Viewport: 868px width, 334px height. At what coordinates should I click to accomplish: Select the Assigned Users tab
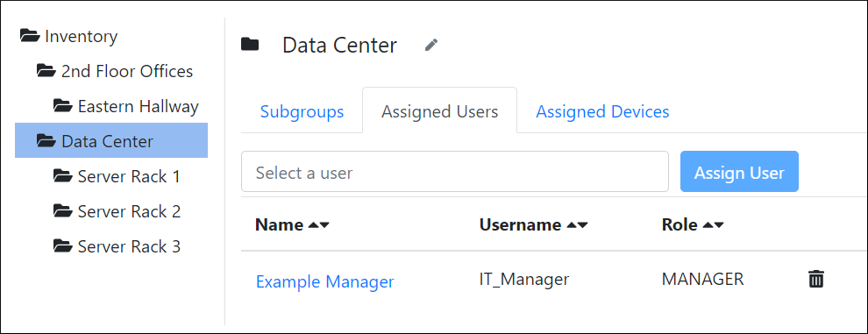click(x=439, y=111)
